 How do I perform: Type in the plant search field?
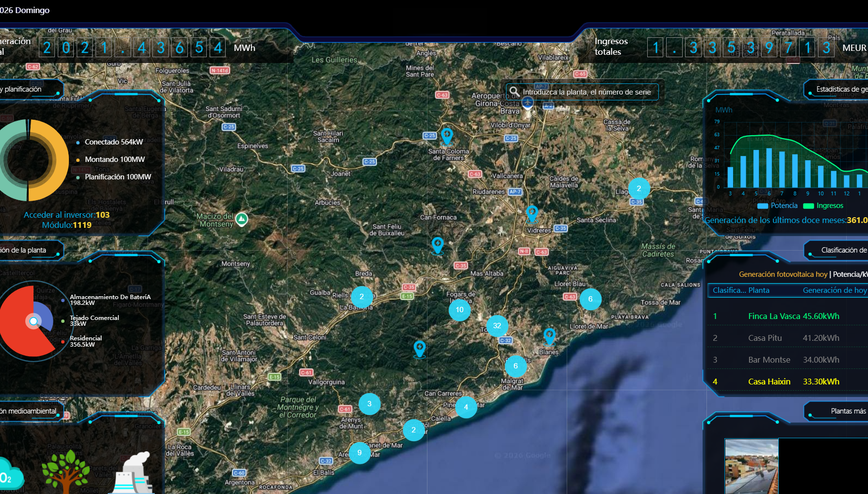click(587, 92)
